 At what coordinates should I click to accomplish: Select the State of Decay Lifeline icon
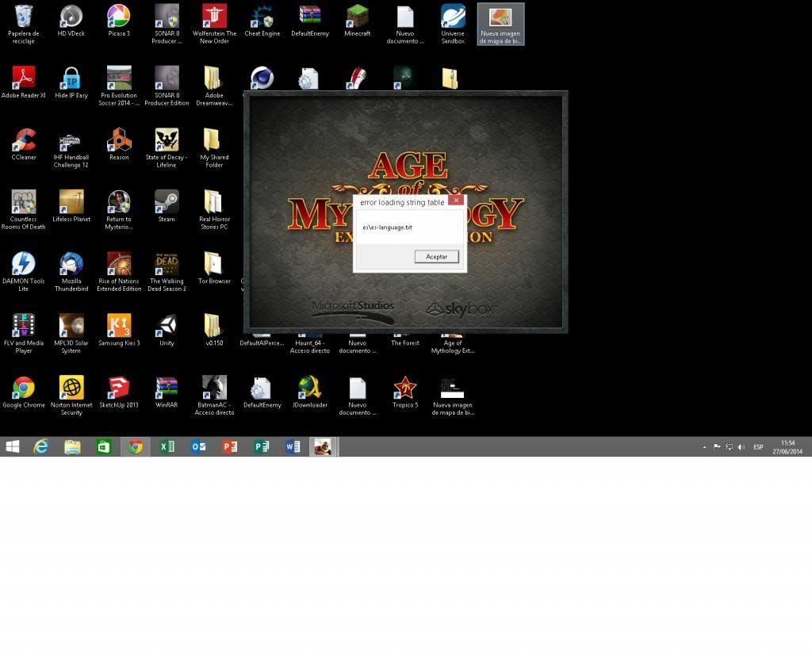click(167, 148)
